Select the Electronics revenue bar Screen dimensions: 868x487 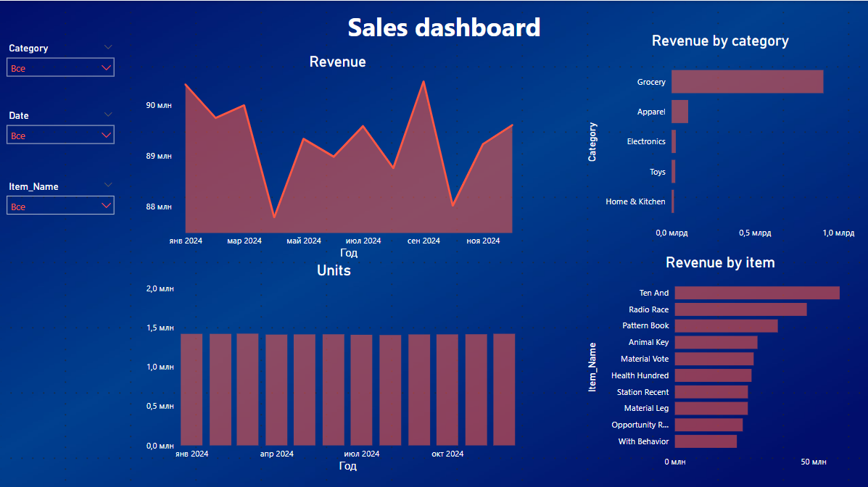pos(674,141)
